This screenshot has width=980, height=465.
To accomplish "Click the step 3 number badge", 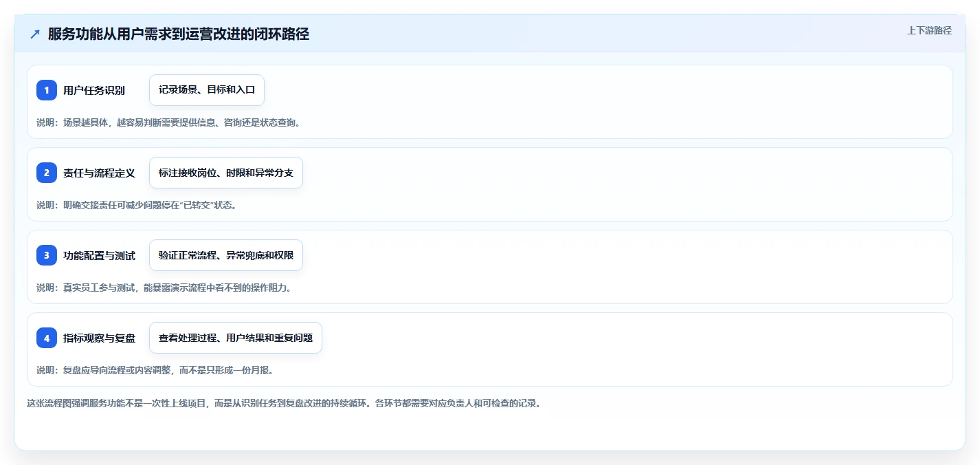I will point(47,255).
